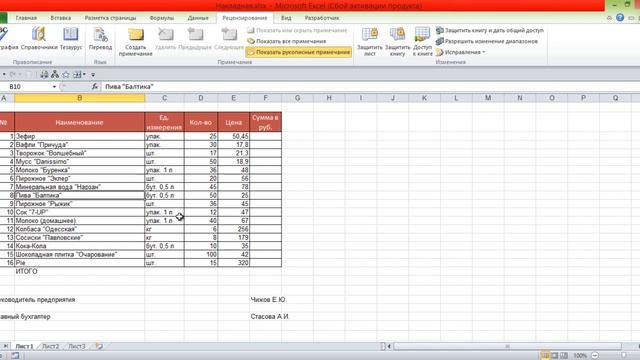
Task: Create a new comment with Создать примечание
Action: [136, 42]
